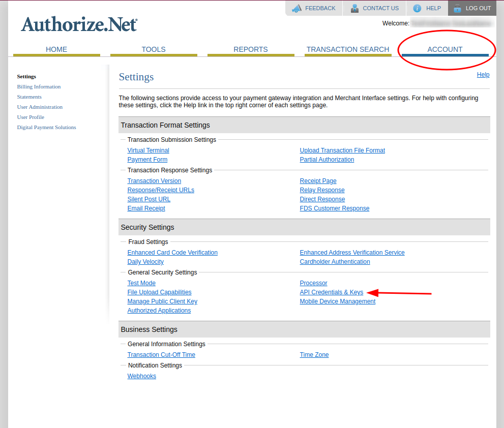Open the Cardholder Authentication link
The image size is (504, 428).
[x=335, y=262]
